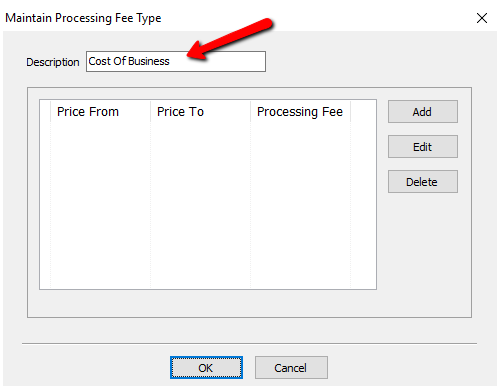Image resolution: width=498 pixels, height=389 pixels.
Task: Click the Description label
Action: click(53, 62)
